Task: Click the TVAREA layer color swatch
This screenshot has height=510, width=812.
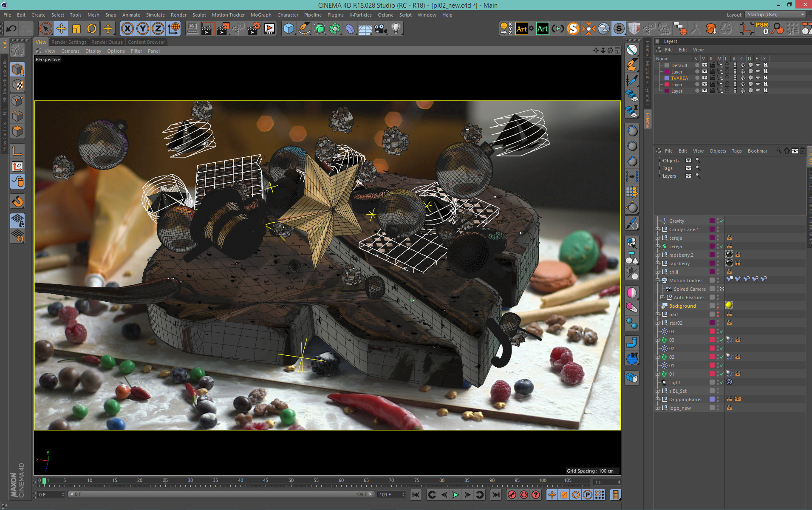Action: pos(667,78)
